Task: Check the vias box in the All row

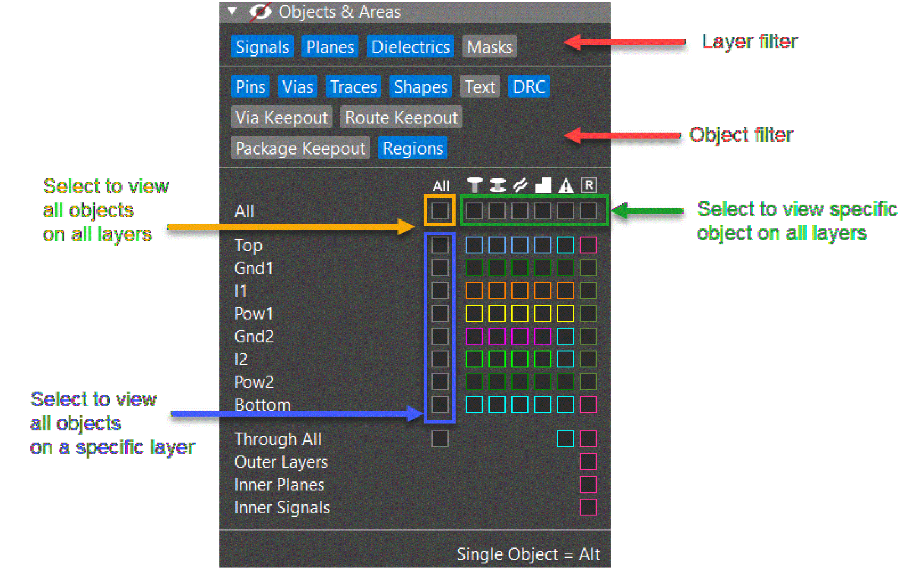Action: pos(497,211)
